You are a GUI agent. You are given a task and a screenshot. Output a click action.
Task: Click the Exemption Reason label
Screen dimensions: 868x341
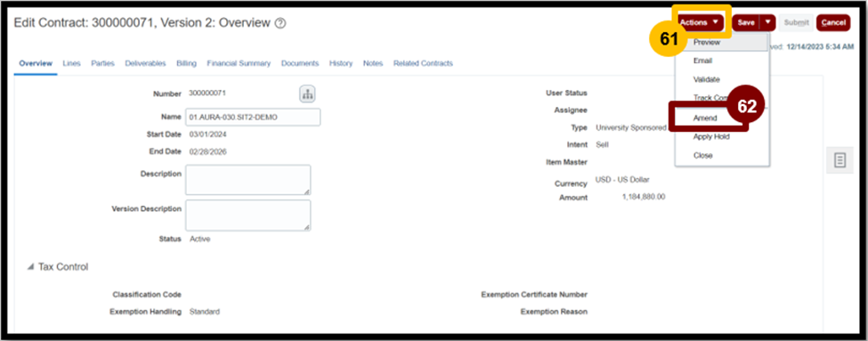coord(554,312)
